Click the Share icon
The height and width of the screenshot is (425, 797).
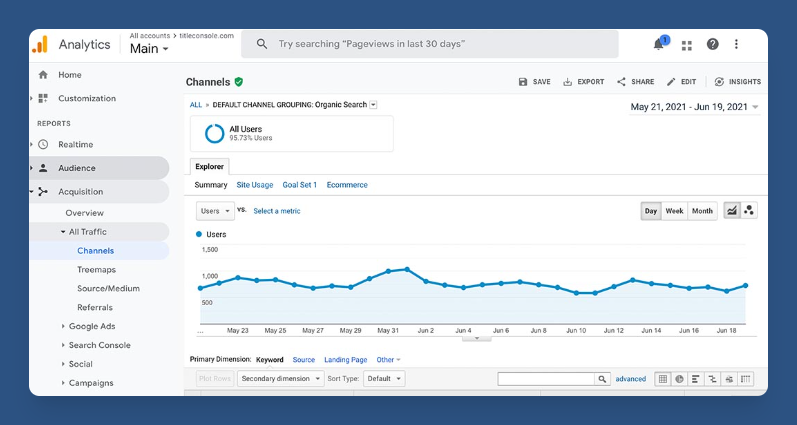pyautogui.click(x=621, y=82)
